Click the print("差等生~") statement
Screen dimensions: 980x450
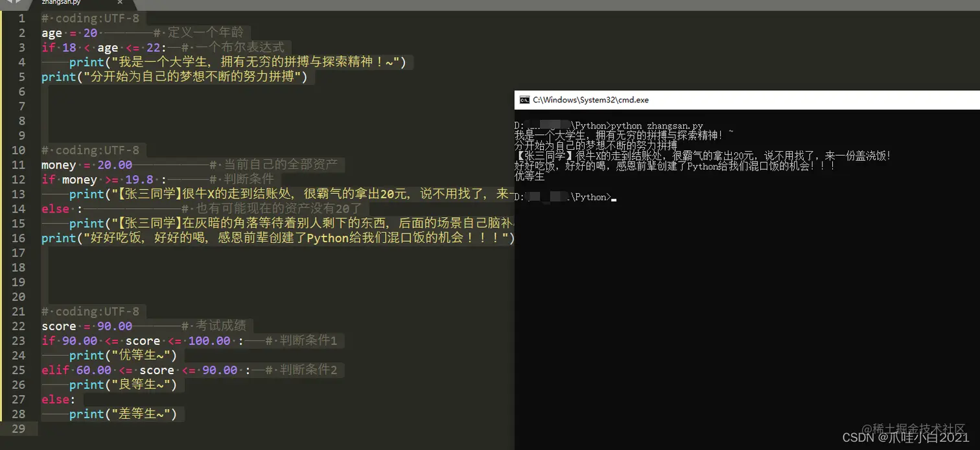click(x=122, y=414)
